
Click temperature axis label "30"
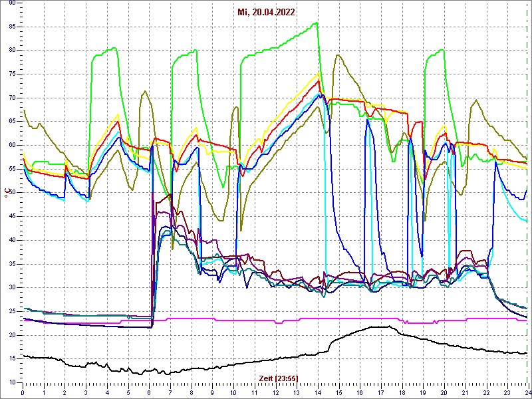(11, 288)
